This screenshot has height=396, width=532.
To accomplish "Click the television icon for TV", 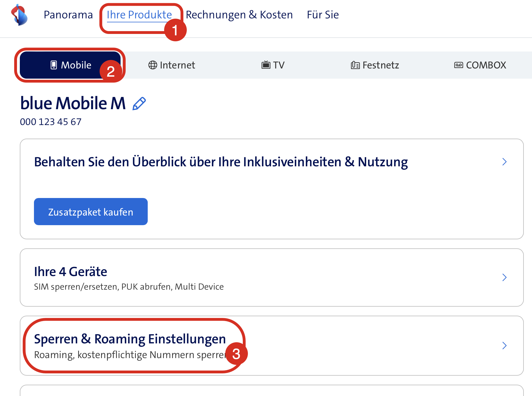I will pos(266,65).
